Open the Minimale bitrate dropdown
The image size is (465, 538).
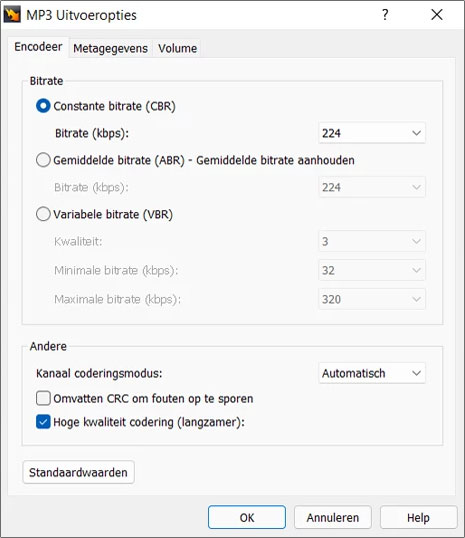(372, 270)
